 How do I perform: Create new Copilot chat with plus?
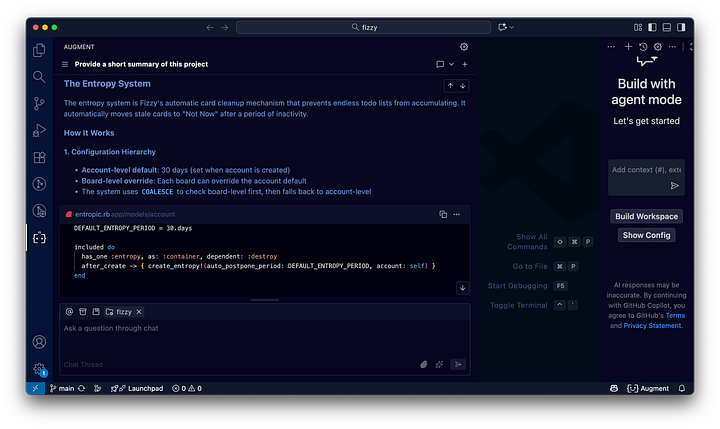click(628, 46)
